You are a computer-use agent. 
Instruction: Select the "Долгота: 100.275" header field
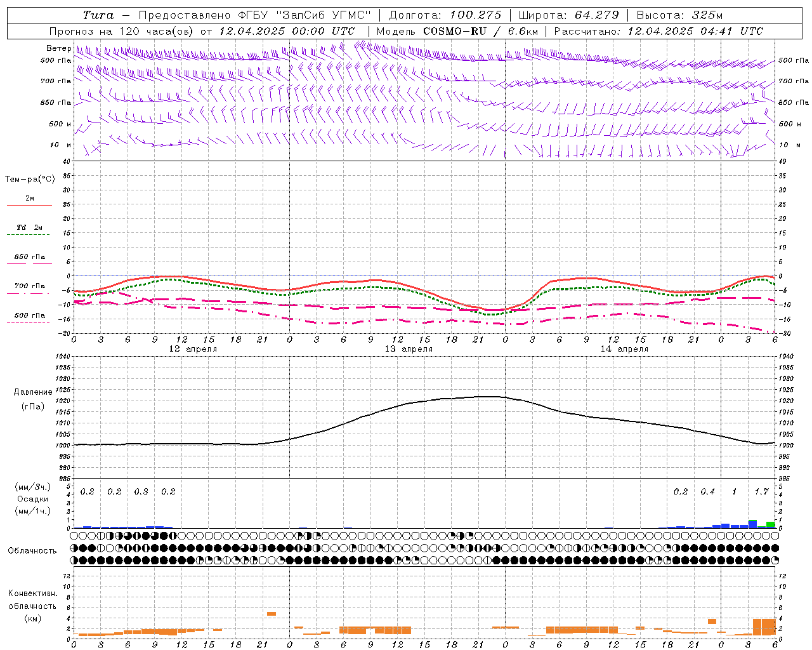click(x=445, y=15)
